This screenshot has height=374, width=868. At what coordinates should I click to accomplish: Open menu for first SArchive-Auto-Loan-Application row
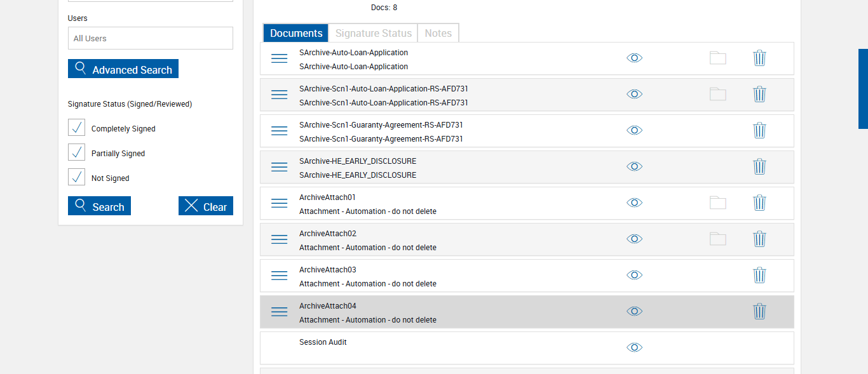tap(280, 58)
